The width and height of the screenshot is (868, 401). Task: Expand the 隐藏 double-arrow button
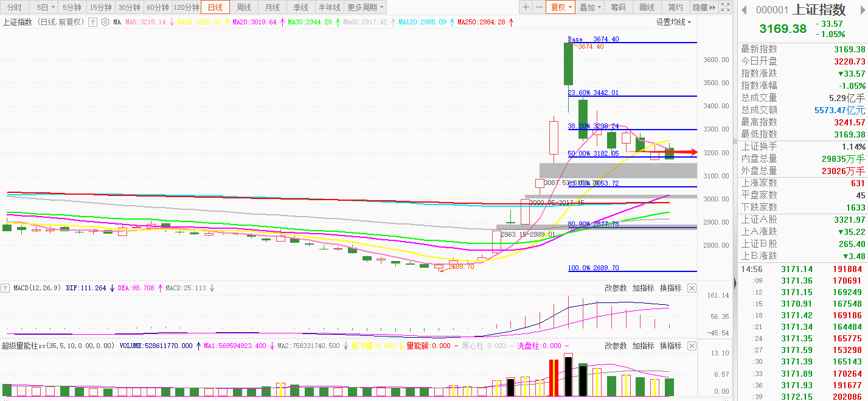point(704,7)
